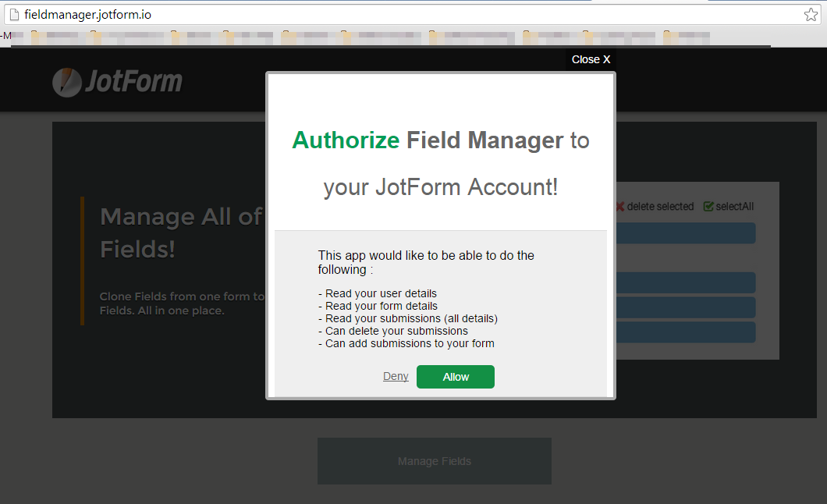Click the Deny link

[396, 377]
